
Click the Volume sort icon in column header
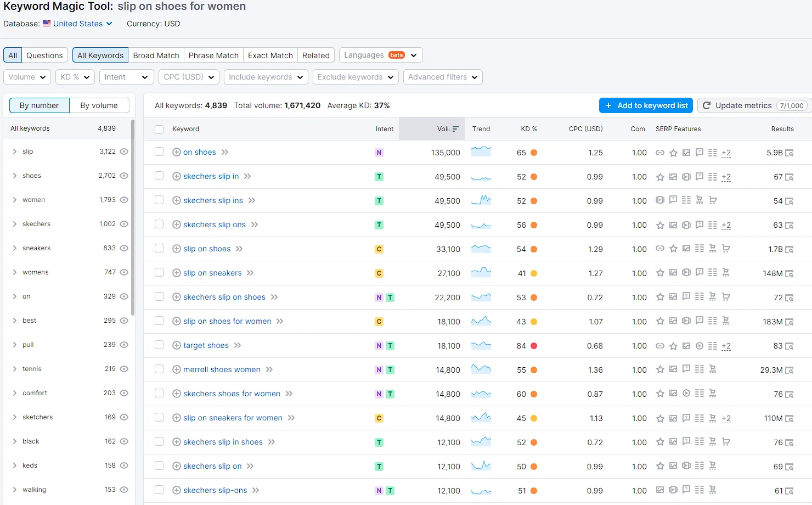pyautogui.click(x=456, y=129)
